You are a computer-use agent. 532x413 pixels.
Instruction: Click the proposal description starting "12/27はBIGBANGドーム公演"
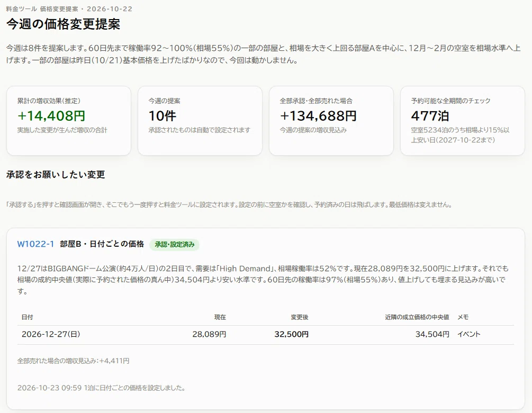coord(263,280)
